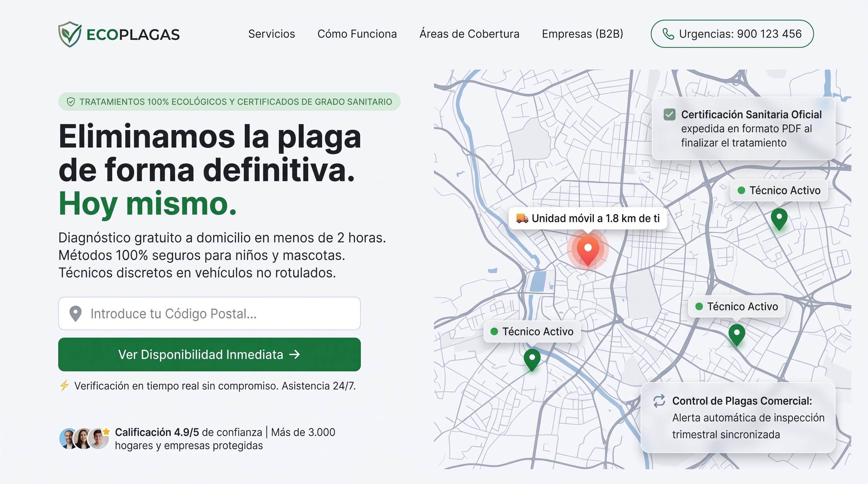Click 'Técnicos discretos en vehículos no rotulados' text
The height and width of the screenshot is (484, 868).
[197, 273]
